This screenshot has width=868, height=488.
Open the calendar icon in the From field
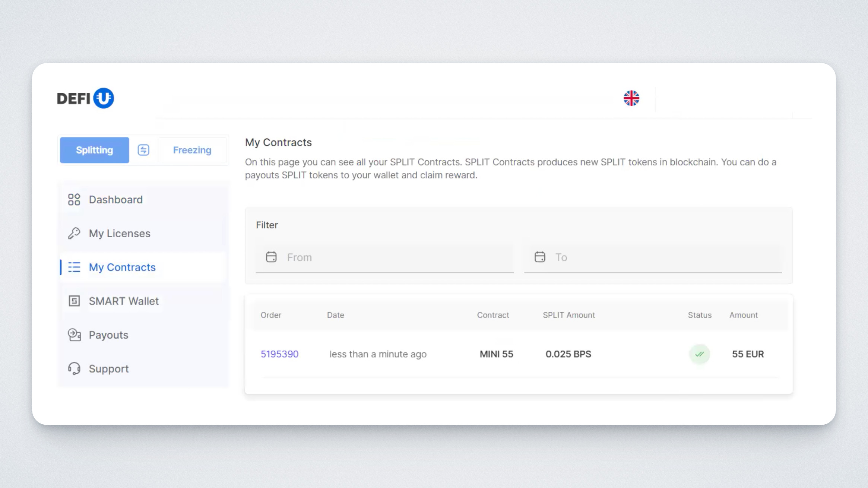click(x=271, y=257)
